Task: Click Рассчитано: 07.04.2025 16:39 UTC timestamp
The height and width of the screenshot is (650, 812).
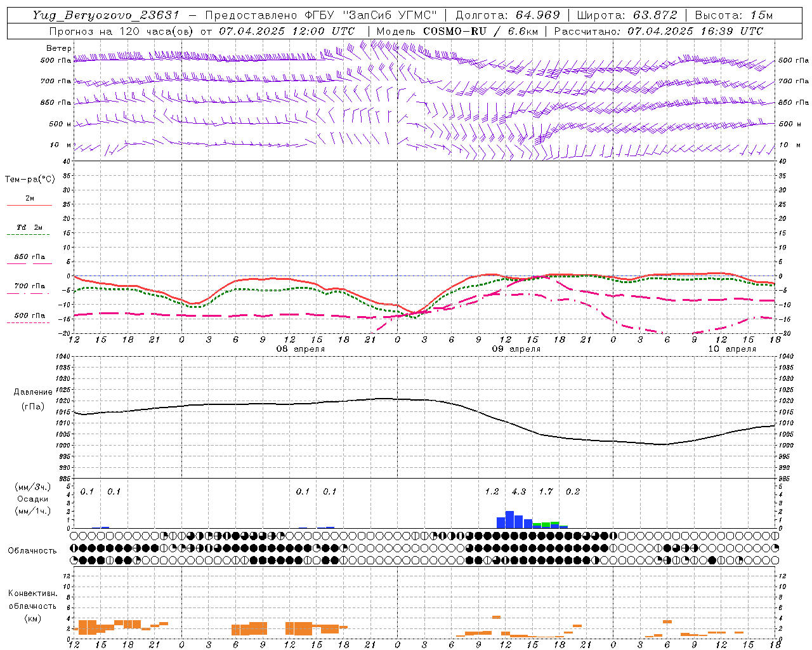Action: pos(658,30)
